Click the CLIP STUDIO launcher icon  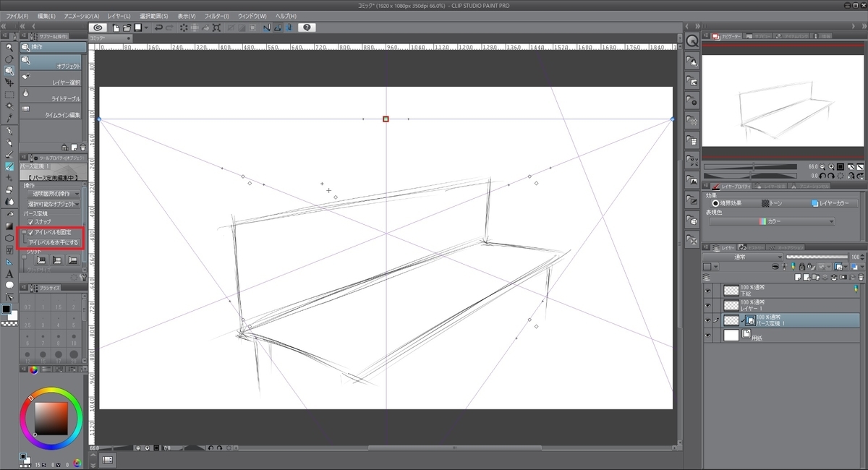[x=96, y=27]
